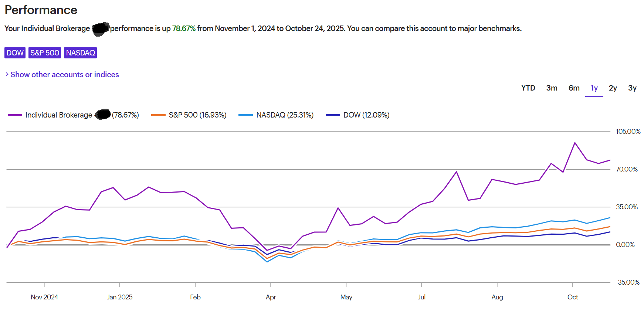The width and height of the screenshot is (644, 309).
Task: Click the light blue NASDAQ legend line
Action: tap(245, 115)
